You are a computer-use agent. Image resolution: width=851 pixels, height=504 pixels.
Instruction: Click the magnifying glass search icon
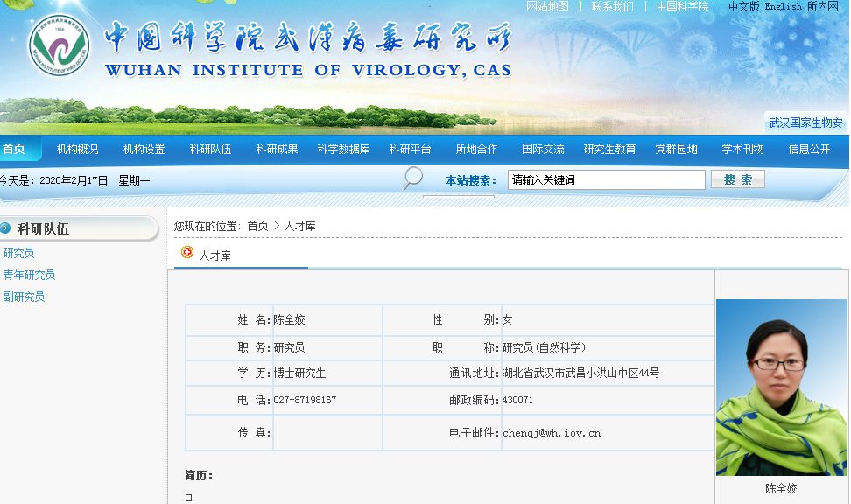[413, 178]
